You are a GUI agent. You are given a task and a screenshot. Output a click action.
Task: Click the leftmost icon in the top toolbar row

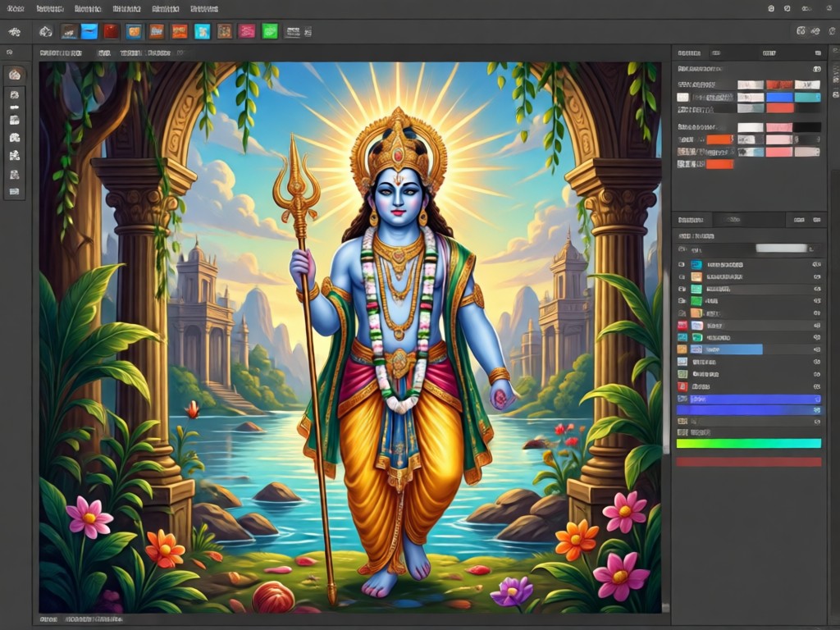pos(15,32)
